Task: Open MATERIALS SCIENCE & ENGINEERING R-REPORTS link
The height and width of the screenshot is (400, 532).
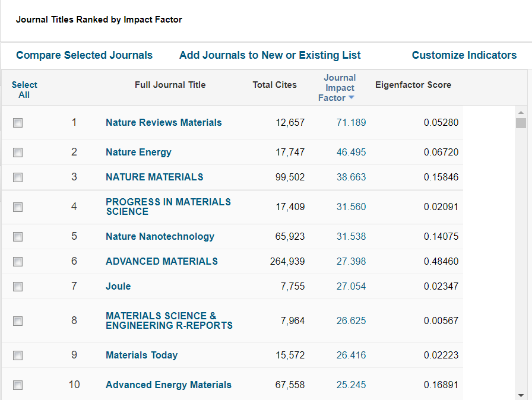Action: click(x=169, y=320)
